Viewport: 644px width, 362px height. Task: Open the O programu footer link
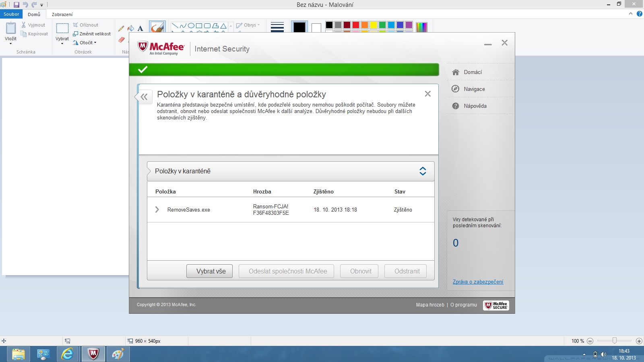464,305
